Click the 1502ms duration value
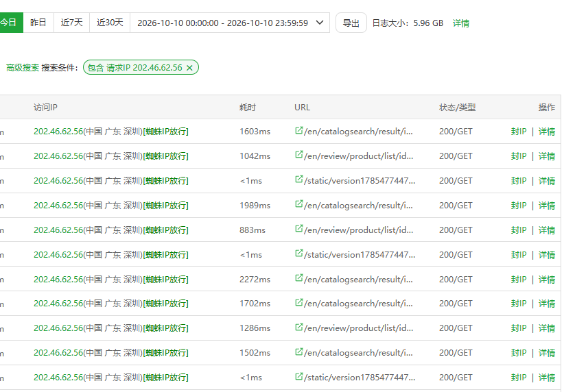 coord(255,353)
